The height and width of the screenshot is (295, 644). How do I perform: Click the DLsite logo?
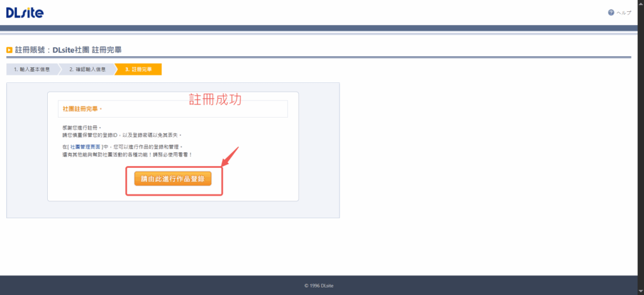[x=25, y=13]
